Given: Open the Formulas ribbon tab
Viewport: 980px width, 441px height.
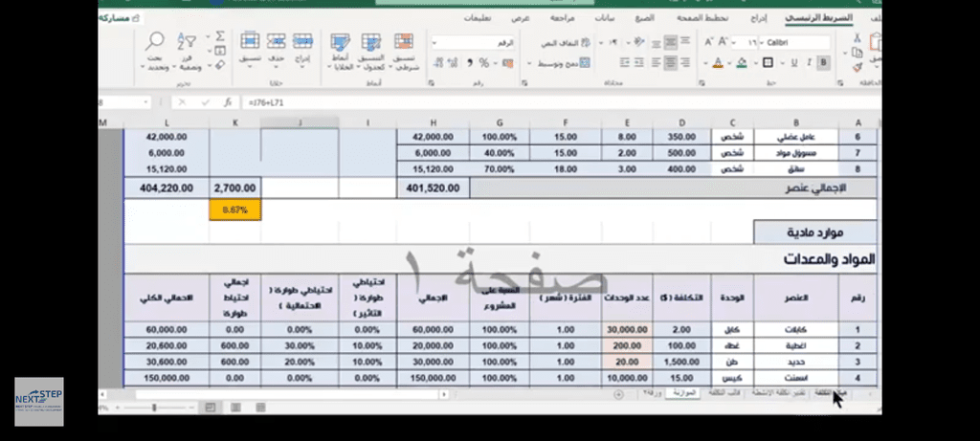Looking at the screenshot, I should pyautogui.click(x=644, y=18).
